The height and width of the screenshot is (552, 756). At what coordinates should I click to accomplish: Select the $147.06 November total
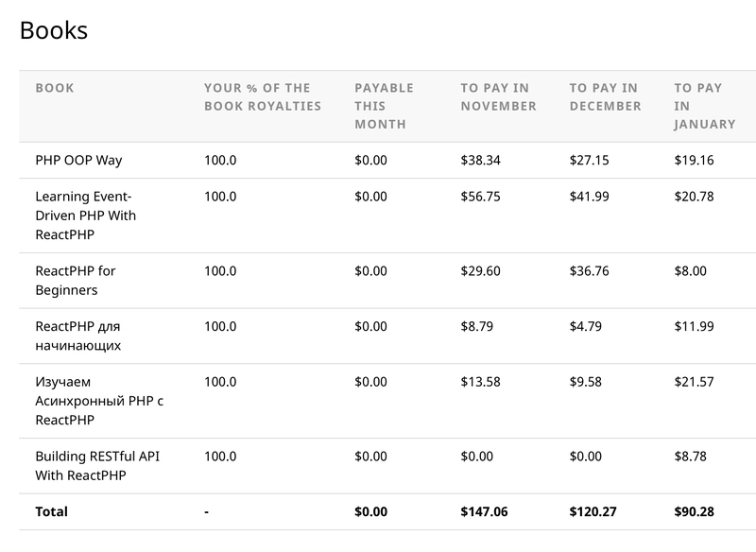coord(484,511)
